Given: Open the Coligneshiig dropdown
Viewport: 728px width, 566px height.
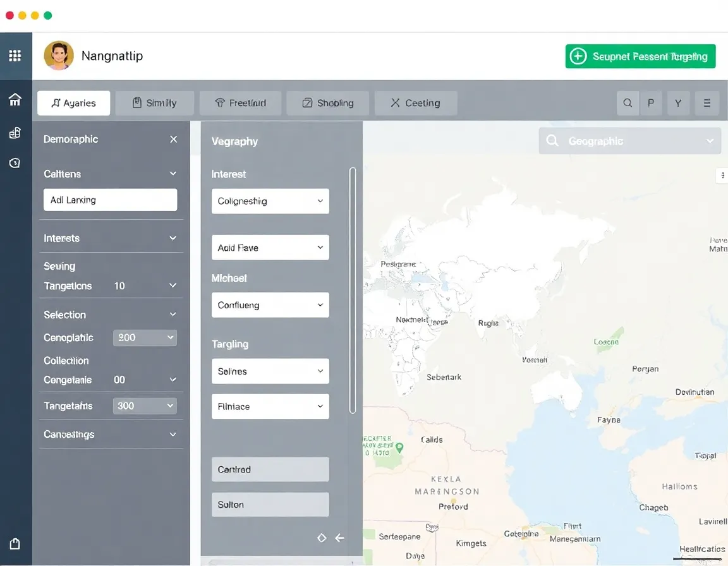Looking at the screenshot, I should tap(270, 201).
